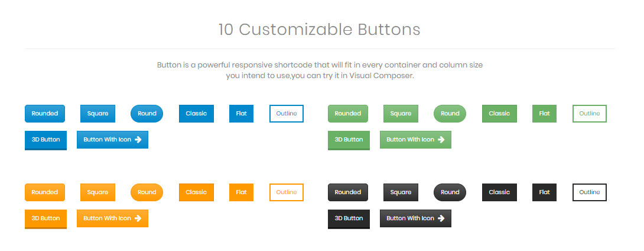Screen dimensions: 644x251
Task: Click the green 3D Button
Action: click(349, 140)
